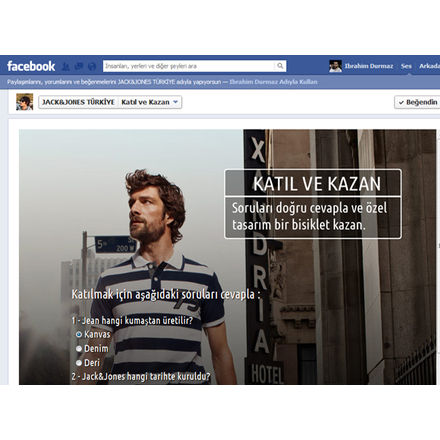
Task: Click JACK&JONES TÜRKİYE page name button
Action: point(78,102)
